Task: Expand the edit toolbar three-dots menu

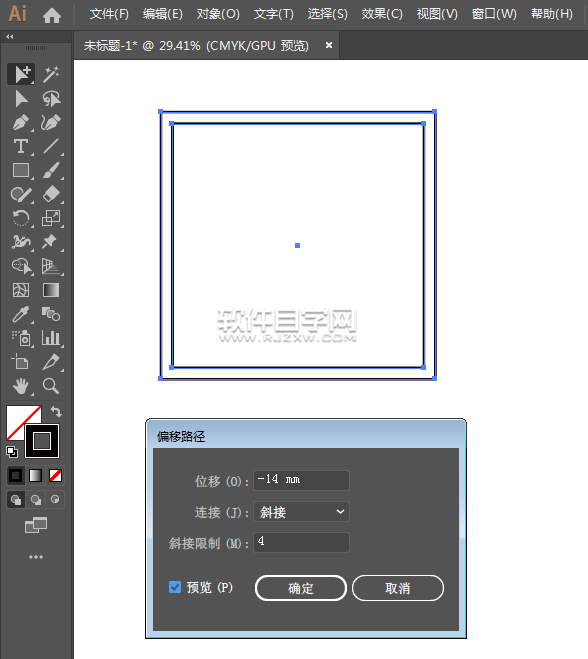Action: pyautogui.click(x=36, y=557)
